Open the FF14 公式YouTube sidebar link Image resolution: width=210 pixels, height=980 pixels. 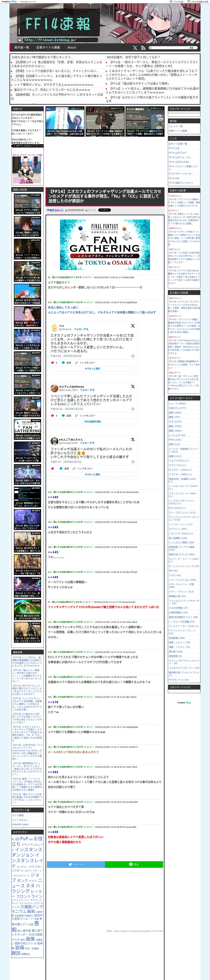pyautogui.click(x=179, y=162)
